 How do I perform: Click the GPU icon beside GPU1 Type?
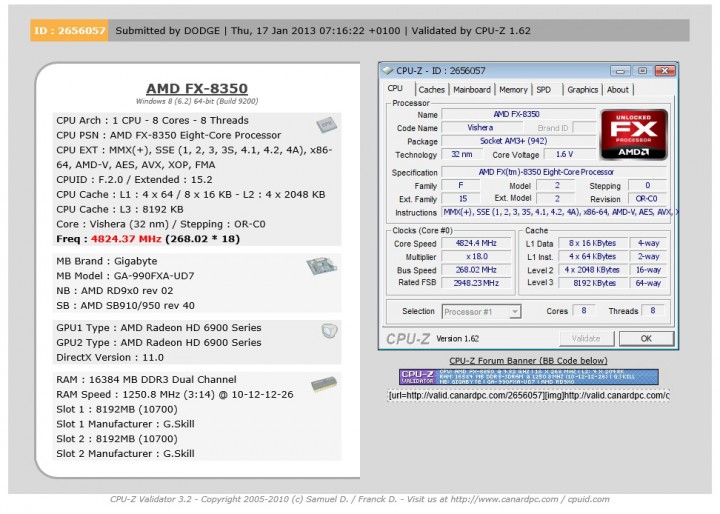329,330
